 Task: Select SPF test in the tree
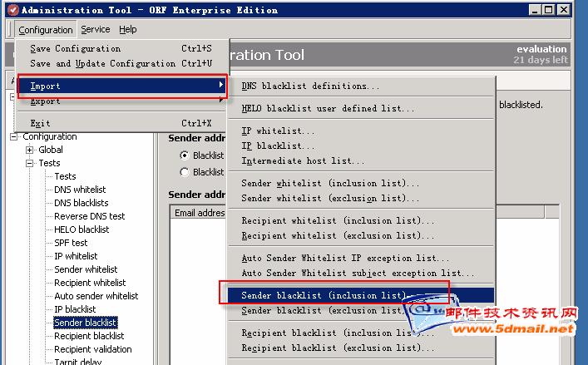click(x=71, y=243)
